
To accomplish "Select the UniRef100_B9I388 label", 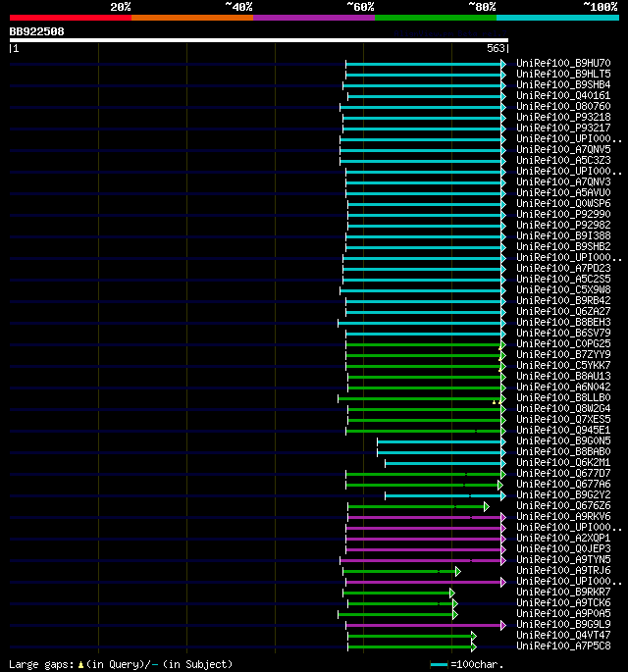I will click(563, 235).
